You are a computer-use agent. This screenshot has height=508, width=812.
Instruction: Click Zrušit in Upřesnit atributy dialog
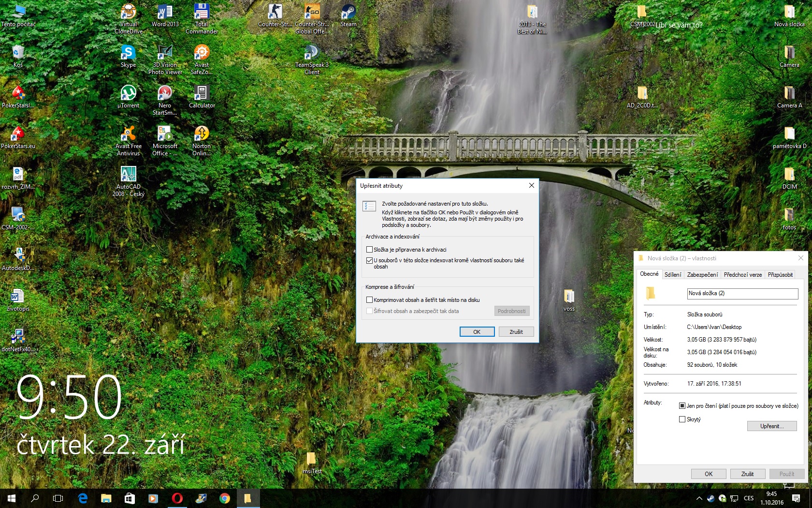[x=516, y=332]
